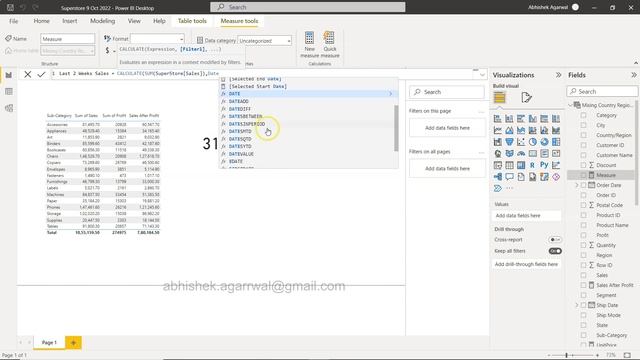Click the autocomplete list scrollbar

396,127
